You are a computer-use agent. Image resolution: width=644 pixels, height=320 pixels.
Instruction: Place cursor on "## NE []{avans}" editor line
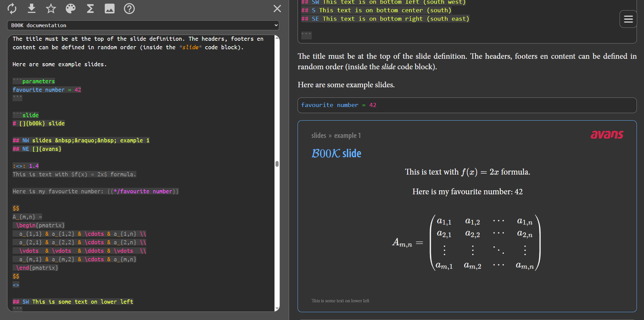37,149
